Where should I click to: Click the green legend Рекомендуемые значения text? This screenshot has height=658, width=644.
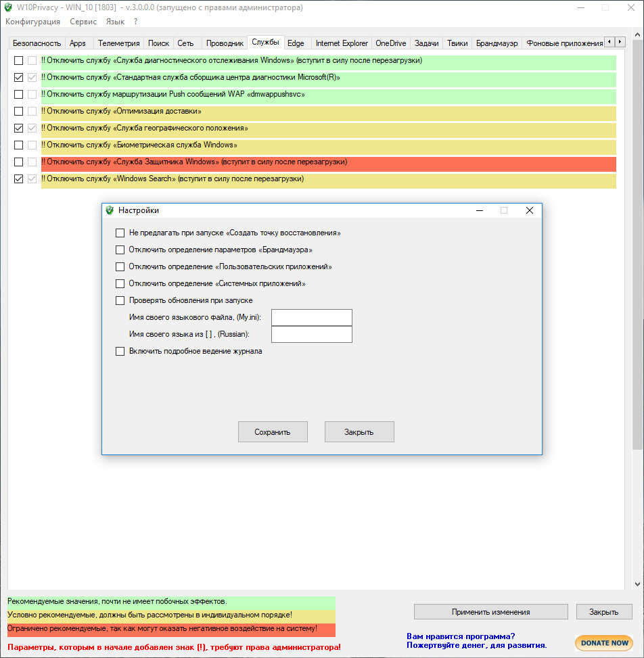click(x=117, y=601)
